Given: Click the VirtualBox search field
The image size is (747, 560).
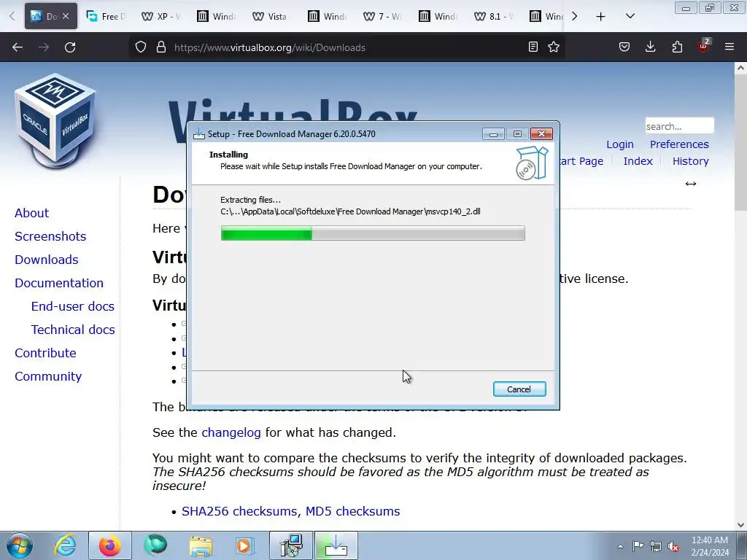Looking at the screenshot, I should point(679,126).
